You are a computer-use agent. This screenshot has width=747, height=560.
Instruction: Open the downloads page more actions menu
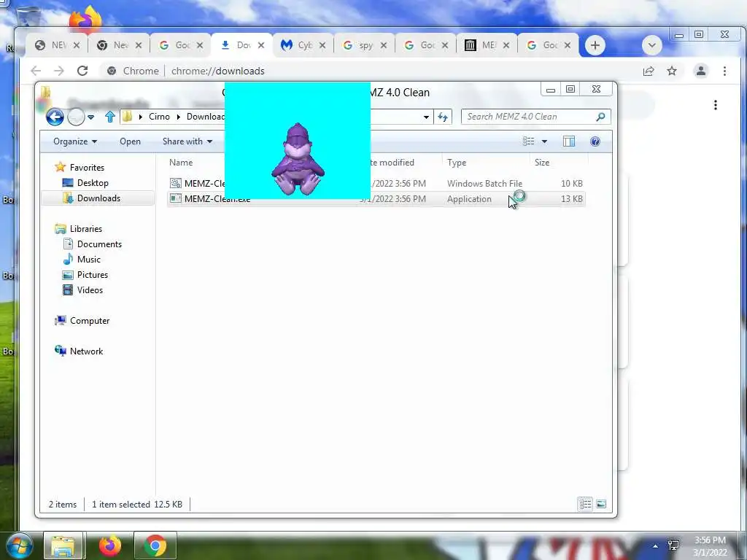click(x=716, y=105)
